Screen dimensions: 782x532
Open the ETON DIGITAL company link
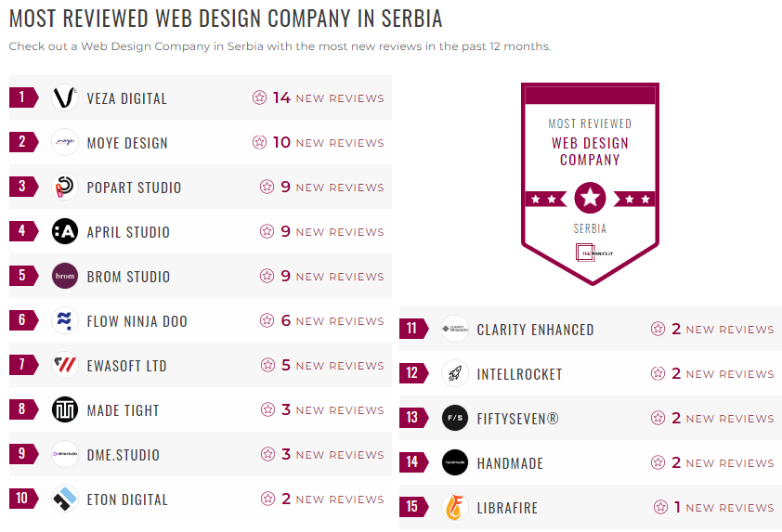pos(127,500)
